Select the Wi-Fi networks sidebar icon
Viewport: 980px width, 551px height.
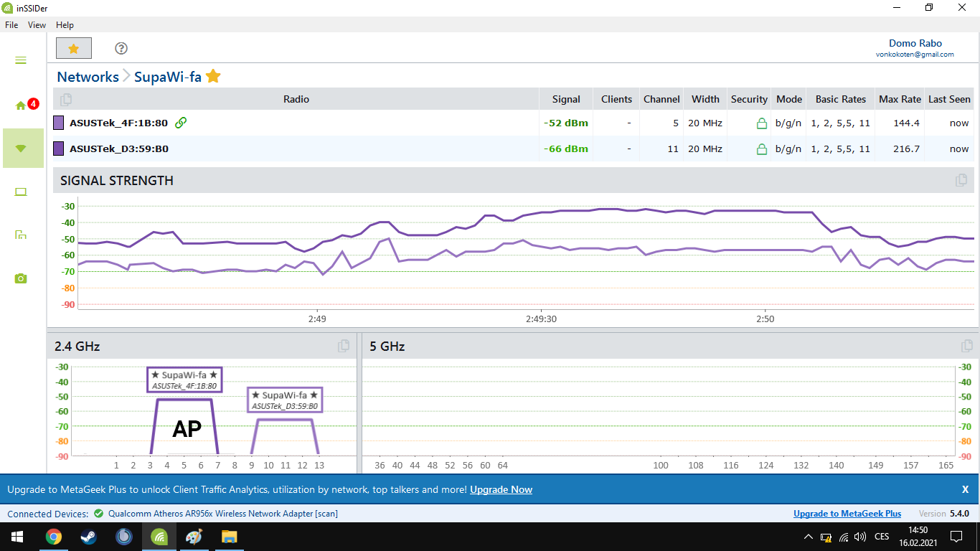click(21, 149)
